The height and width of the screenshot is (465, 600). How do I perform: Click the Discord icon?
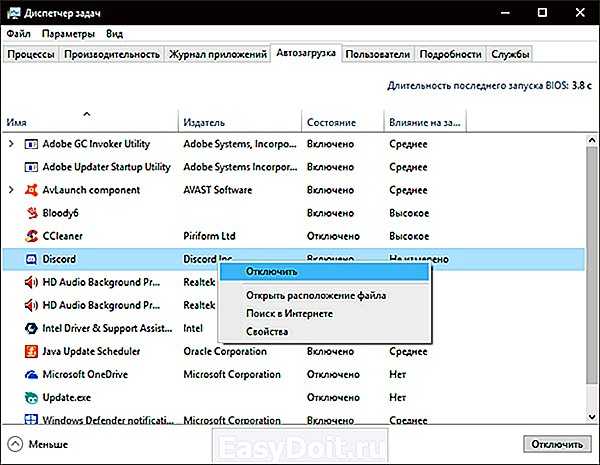coord(31,259)
